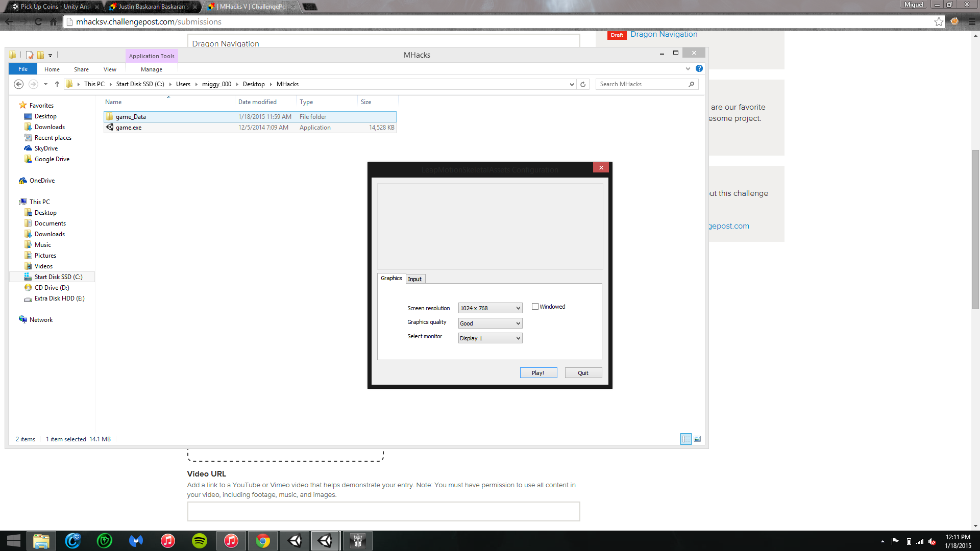Select Start Disk SSD (C:) in sidebar
This screenshot has height=551, width=980.
[58, 277]
